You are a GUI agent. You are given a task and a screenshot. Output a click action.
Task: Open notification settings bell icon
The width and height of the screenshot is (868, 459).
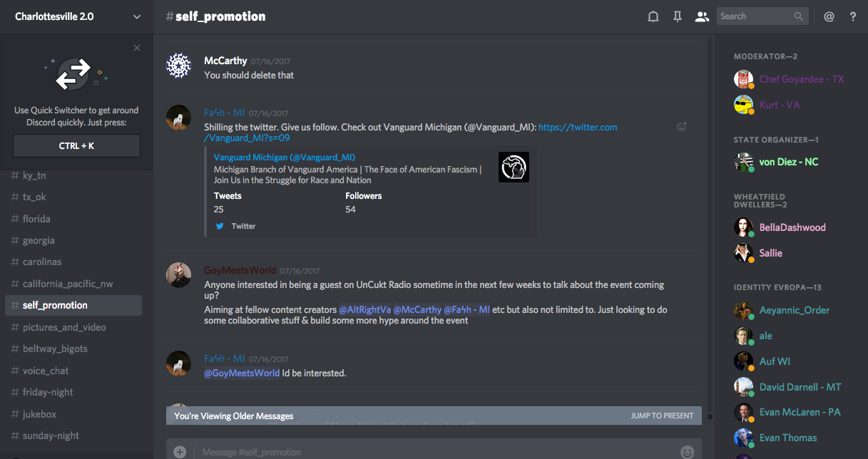653,16
